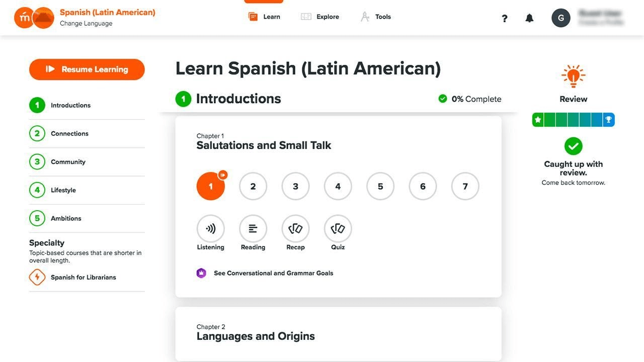Click the user avatar G icon
The image size is (644, 362).
click(x=561, y=18)
